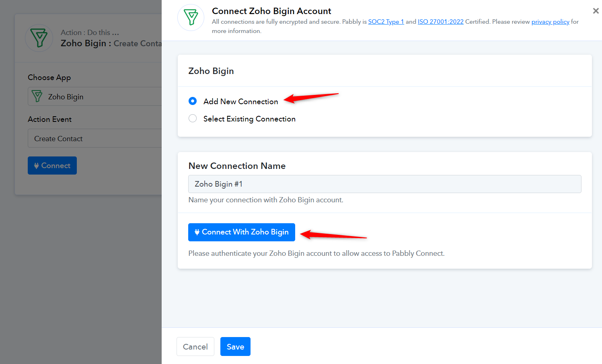Open the privacy policy link
This screenshot has height=364, width=602.
point(551,22)
